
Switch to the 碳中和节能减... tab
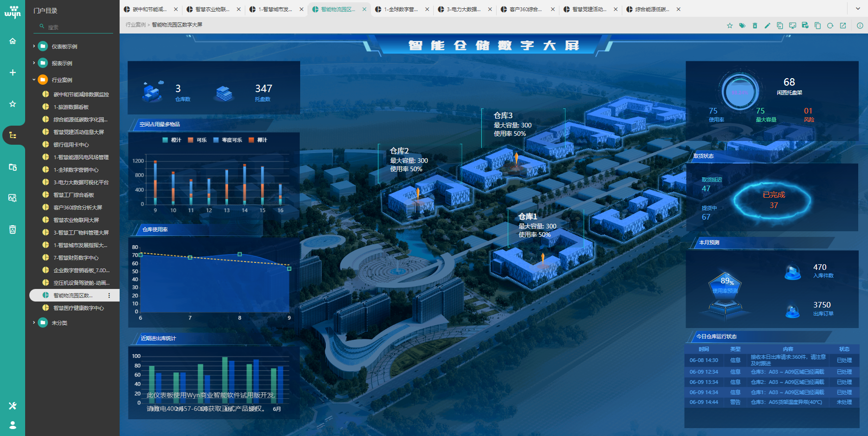click(x=148, y=8)
